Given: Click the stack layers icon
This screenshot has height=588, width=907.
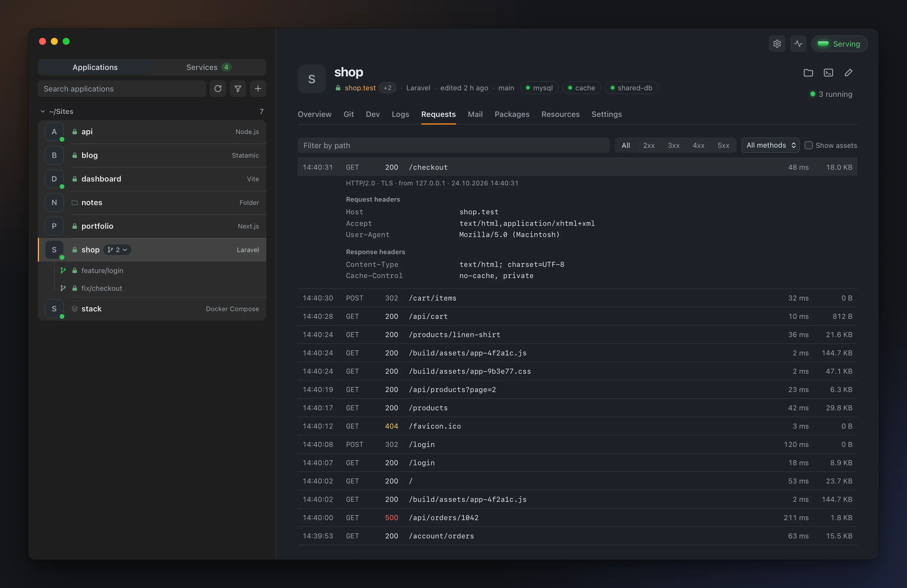Looking at the screenshot, I should [75, 309].
